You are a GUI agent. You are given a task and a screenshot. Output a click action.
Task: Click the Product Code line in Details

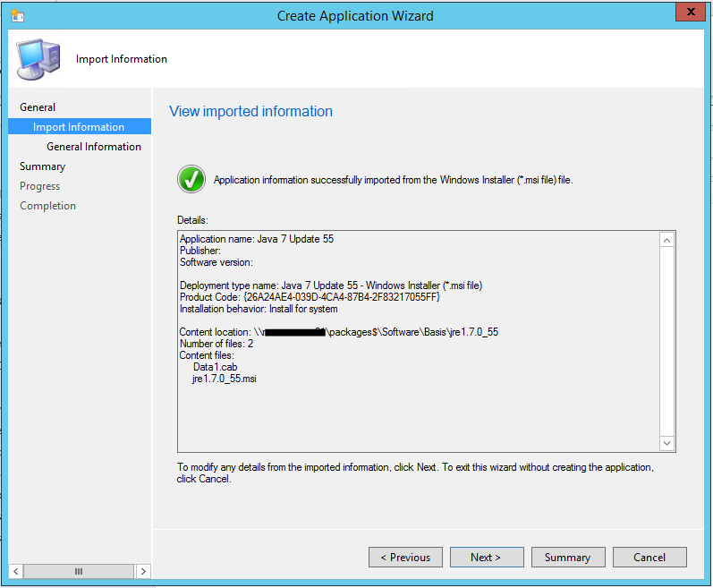click(310, 297)
